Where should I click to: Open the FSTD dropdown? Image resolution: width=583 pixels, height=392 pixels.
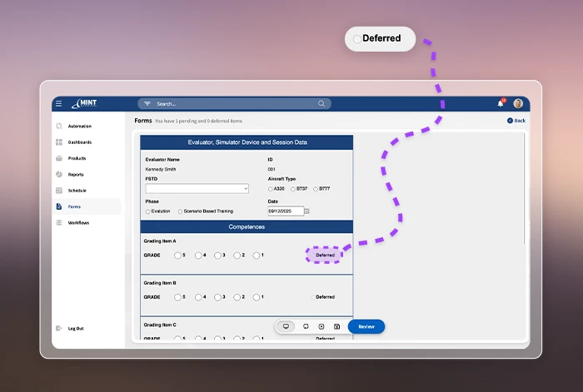[x=197, y=189]
